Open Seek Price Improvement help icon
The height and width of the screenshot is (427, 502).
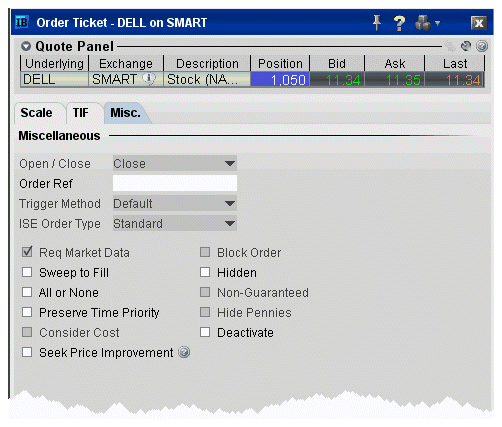coord(184,352)
